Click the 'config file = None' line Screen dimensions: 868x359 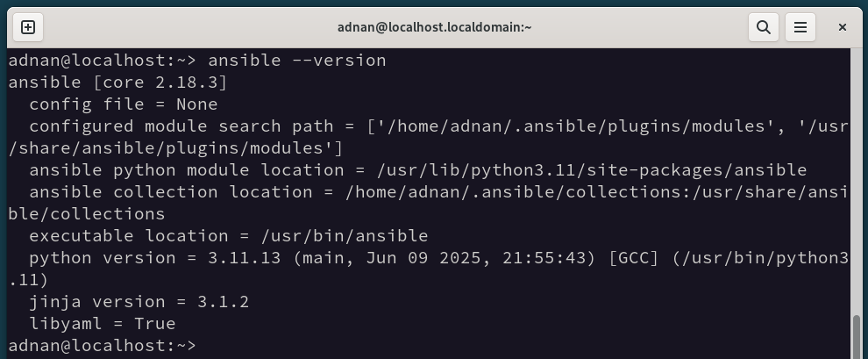[124, 104]
